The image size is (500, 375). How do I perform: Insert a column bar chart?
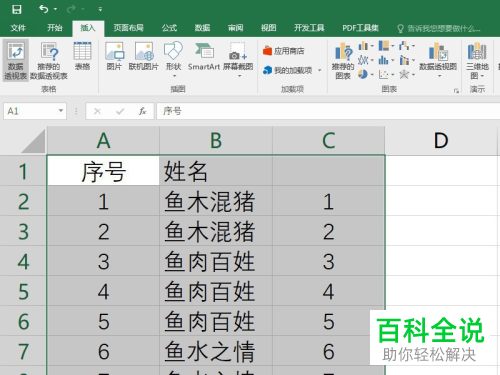[366, 46]
